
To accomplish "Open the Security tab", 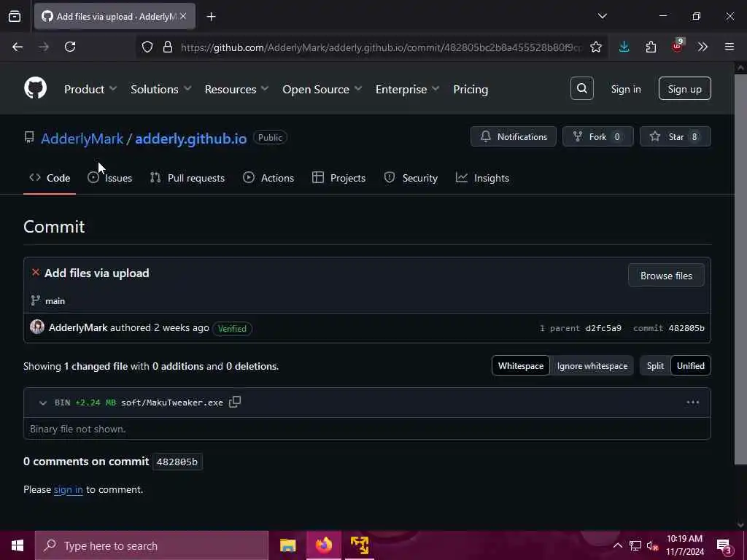I will 411,178.
